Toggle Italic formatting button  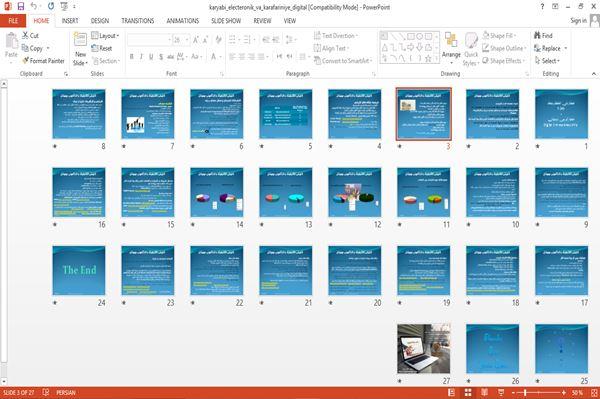click(x=141, y=57)
